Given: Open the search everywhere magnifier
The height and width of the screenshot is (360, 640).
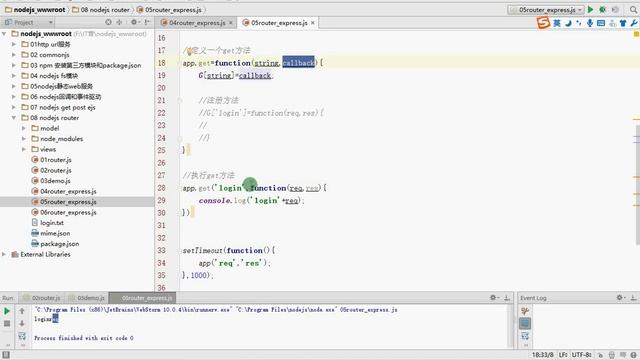Looking at the screenshot, I should tap(633, 9).
